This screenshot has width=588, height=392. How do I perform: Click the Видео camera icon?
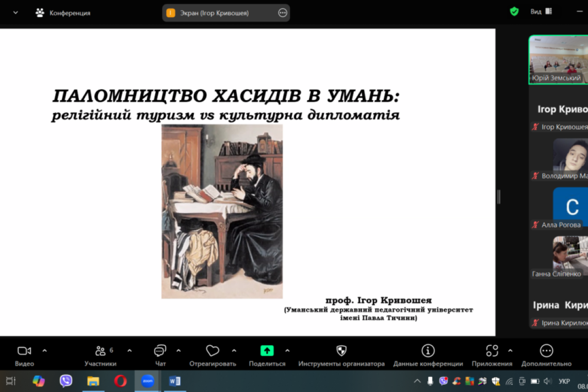(x=24, y=351)
